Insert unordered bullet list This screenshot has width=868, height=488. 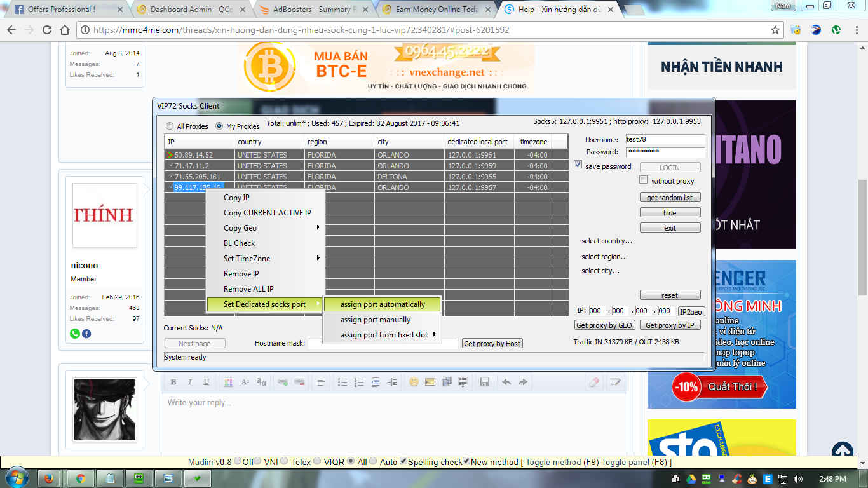click(x=342, y=382)
